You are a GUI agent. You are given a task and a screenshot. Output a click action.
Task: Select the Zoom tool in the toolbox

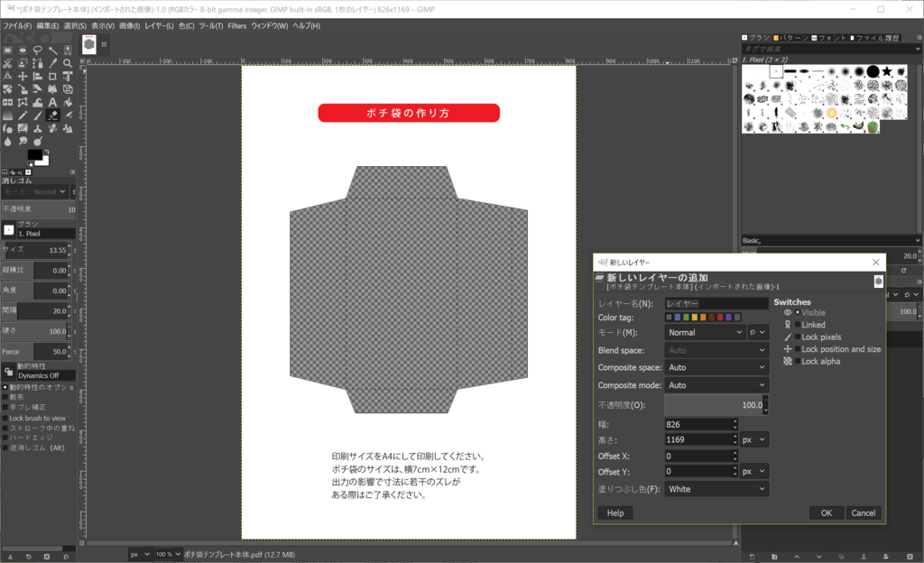[x=68, y=63]
